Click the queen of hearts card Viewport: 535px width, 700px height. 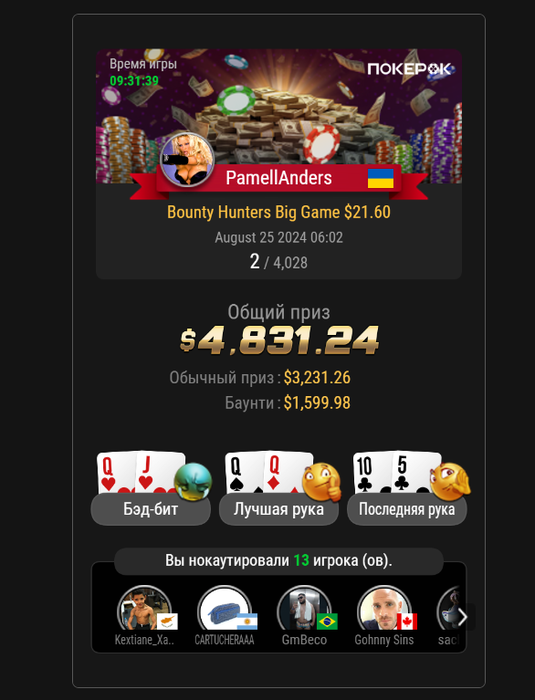point(115,473)
